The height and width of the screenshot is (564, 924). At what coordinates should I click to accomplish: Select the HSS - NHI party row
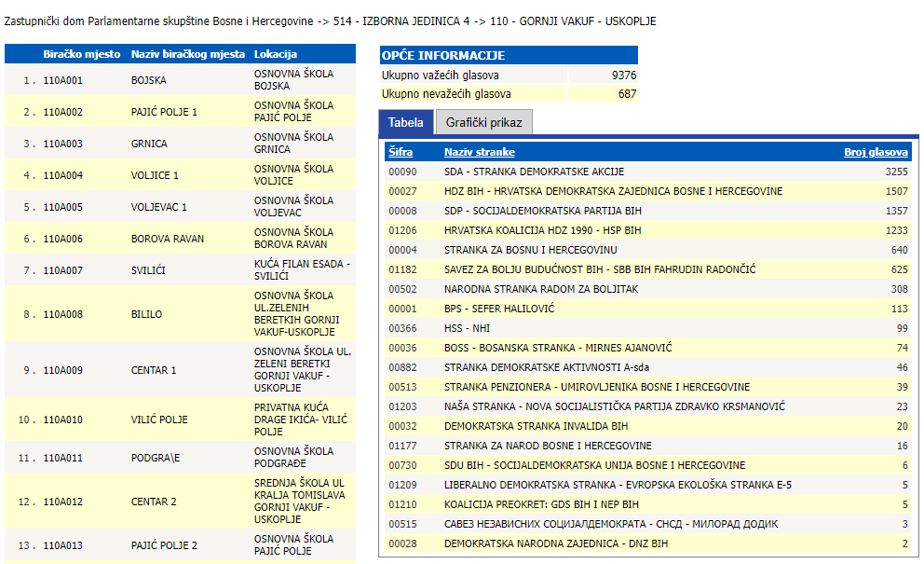[468, 328]
